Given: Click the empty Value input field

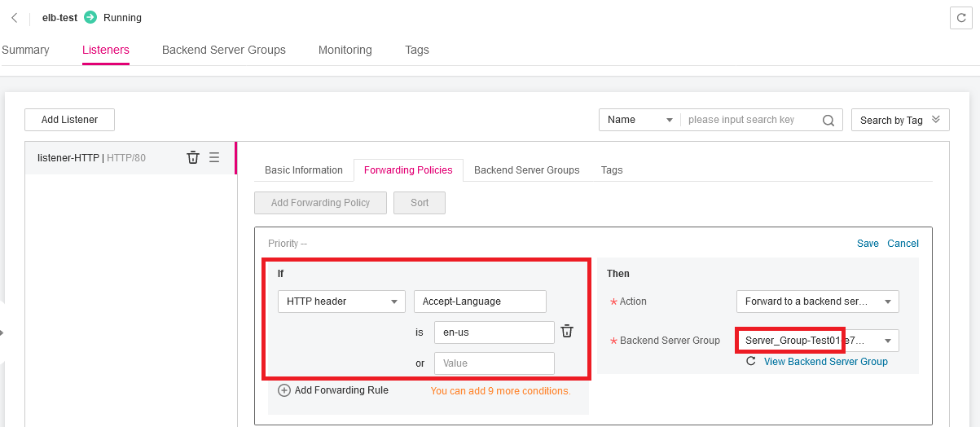Looking at the screenshot, I should pyautogui.click(x=494, y=363).
